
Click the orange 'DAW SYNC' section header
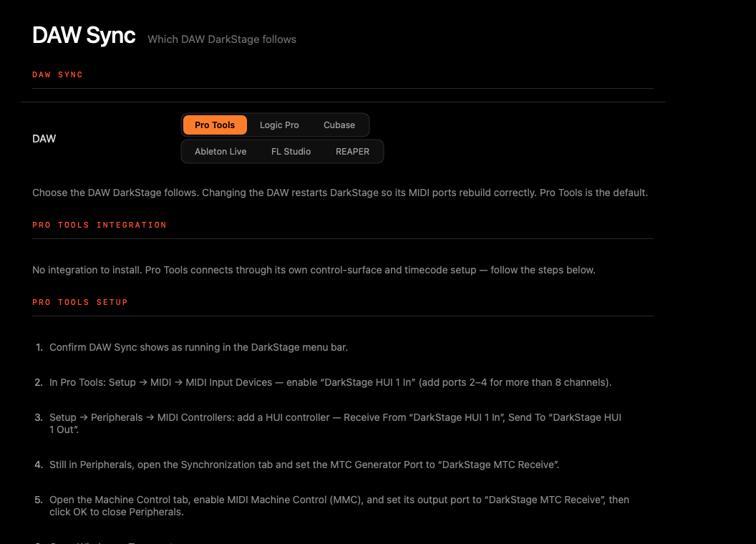click(57, 74)
